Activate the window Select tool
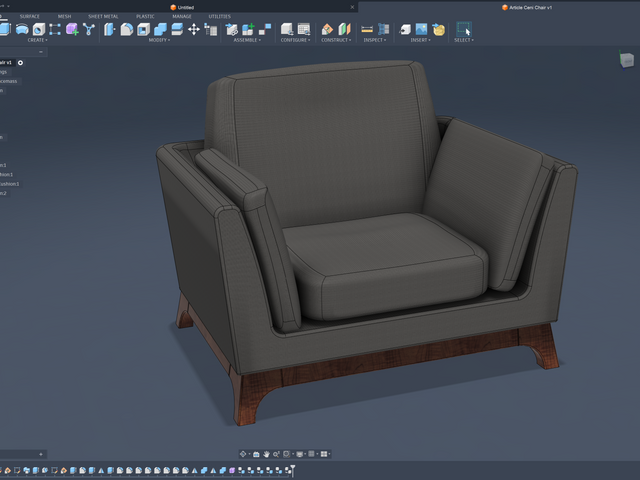640x480 pixels. tap(464, 29)
